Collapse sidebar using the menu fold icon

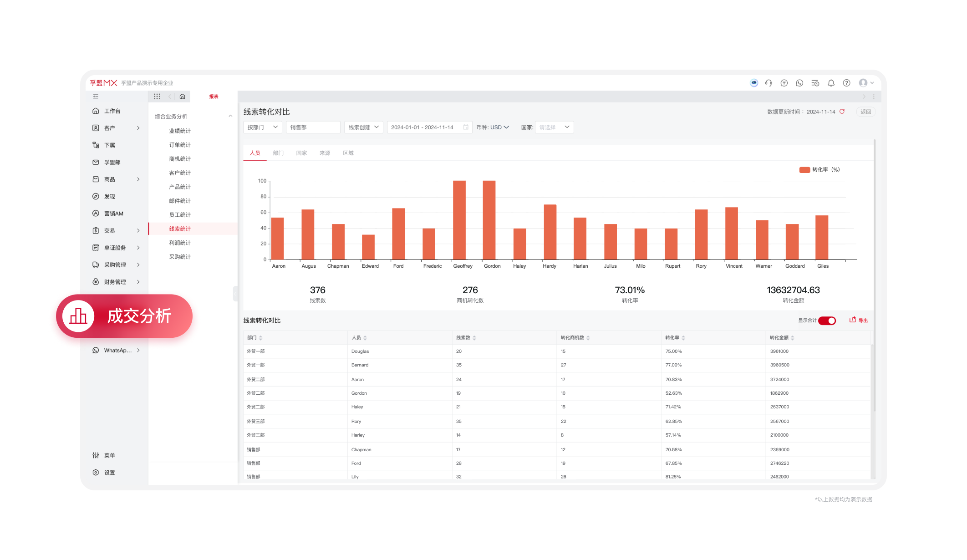96,97
